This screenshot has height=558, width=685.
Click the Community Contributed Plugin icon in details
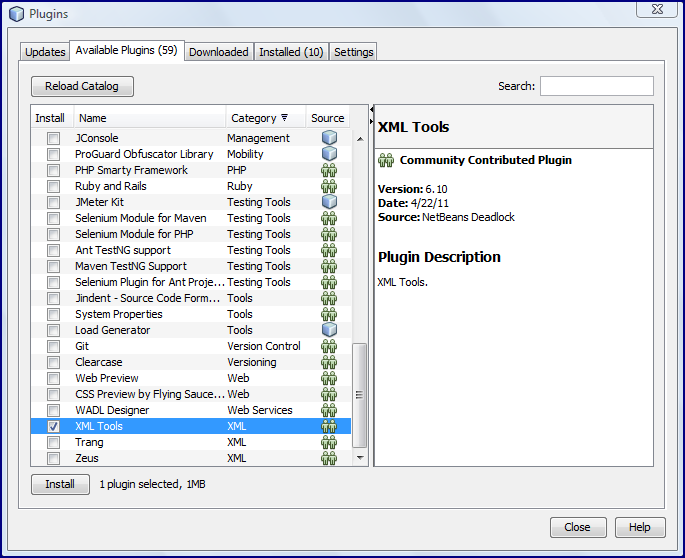[x=386, y=160]
